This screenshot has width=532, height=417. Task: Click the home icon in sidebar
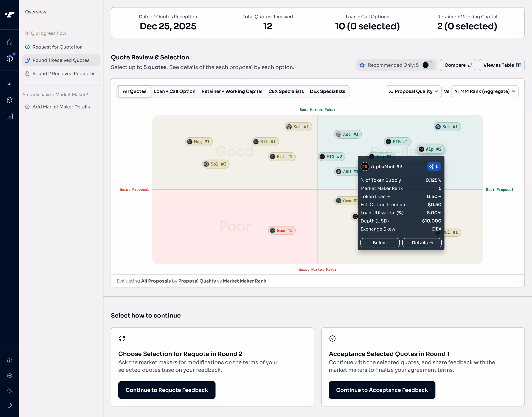pos(10,42)
